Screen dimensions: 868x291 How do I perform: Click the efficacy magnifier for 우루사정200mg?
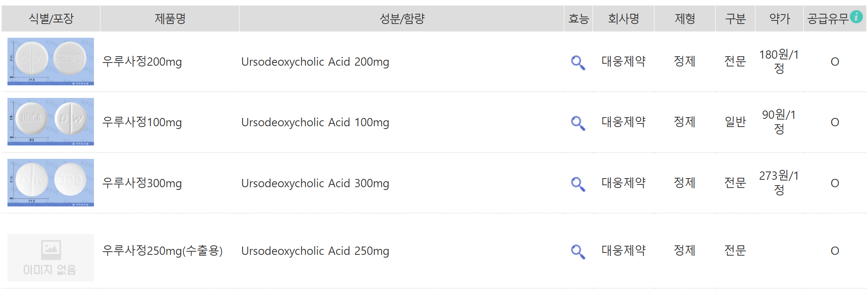point(577,62)
